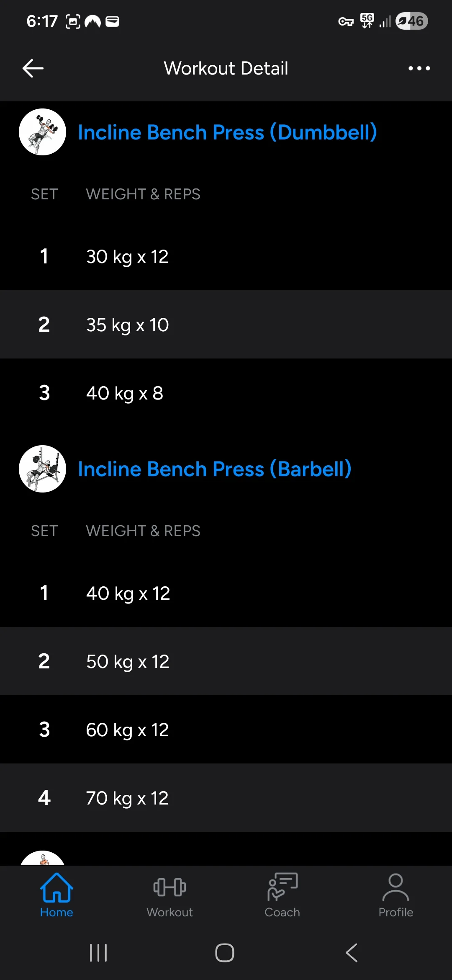This screenshot has height=980, width=452.
Task: Tap the Android home navigation button
Action: pyautogui.click(x=225, y=953)
